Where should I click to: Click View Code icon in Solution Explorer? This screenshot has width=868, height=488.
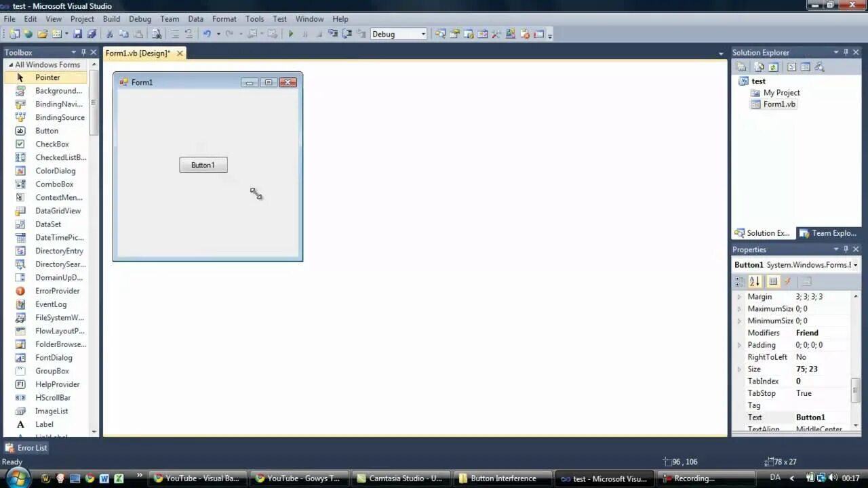[791, 67]
